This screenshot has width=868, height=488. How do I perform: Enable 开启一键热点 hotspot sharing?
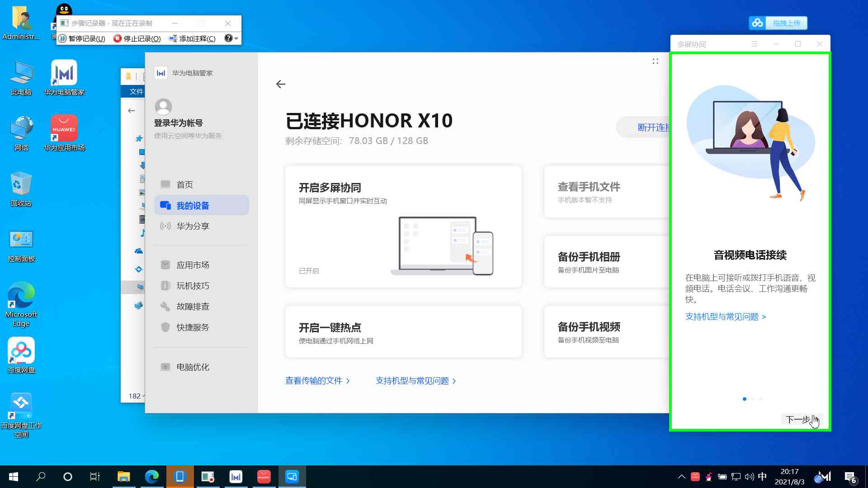click(403, 331)
